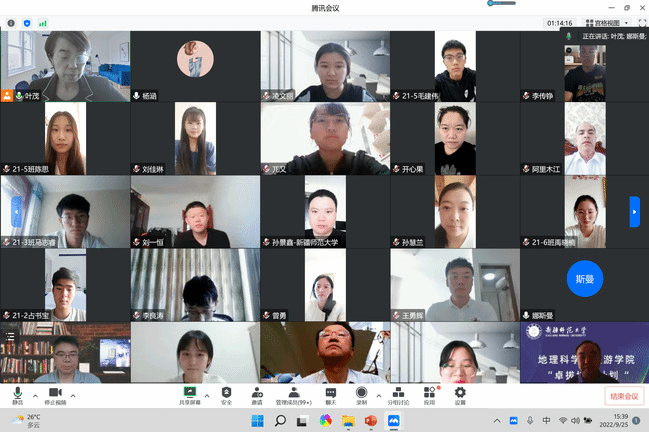Click the green network signal status icon
This screenshot has width=649, height=432.
(x=39, y=22)
